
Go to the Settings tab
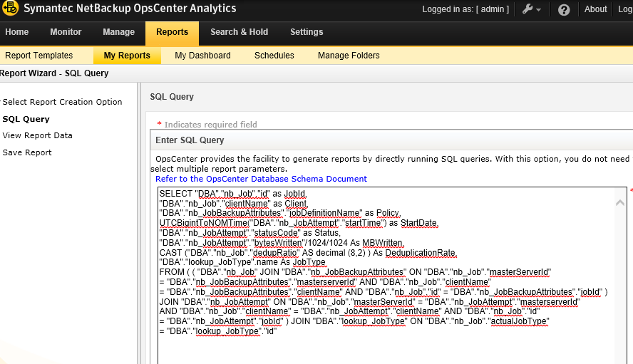(x=307, y=32)
